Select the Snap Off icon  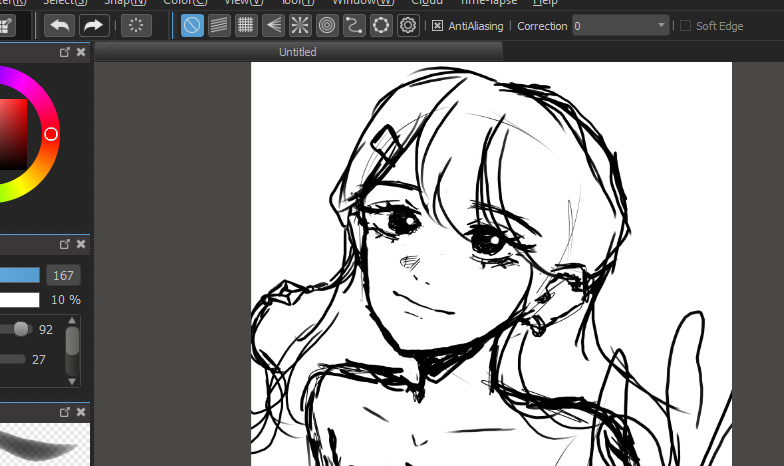(x=192, y=26)
